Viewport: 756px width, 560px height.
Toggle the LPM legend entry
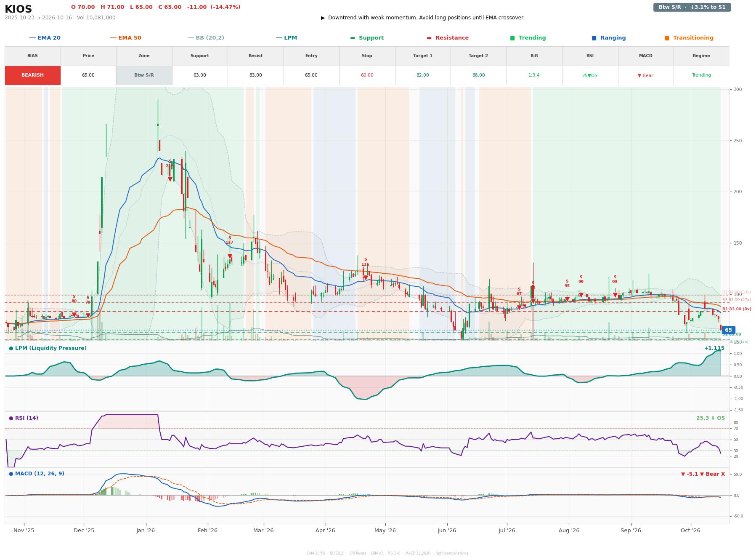286,38
